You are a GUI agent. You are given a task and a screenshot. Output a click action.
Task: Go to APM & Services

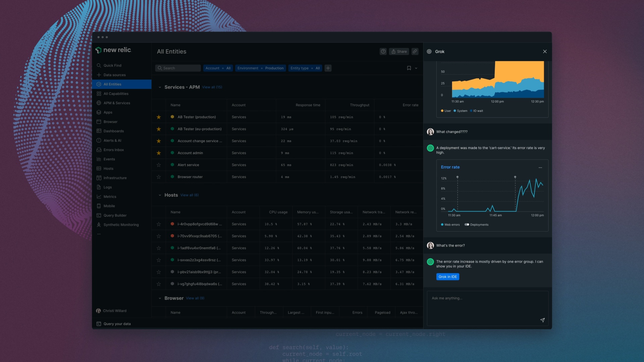point(117,103)
